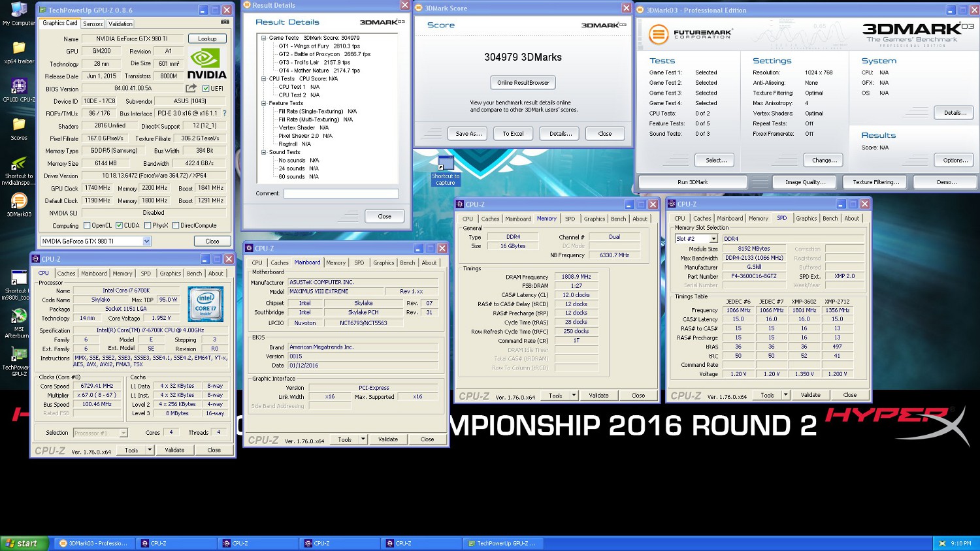Click Save As... in 3DMark Score window
The image size is (980, 551).
point(468,133)
